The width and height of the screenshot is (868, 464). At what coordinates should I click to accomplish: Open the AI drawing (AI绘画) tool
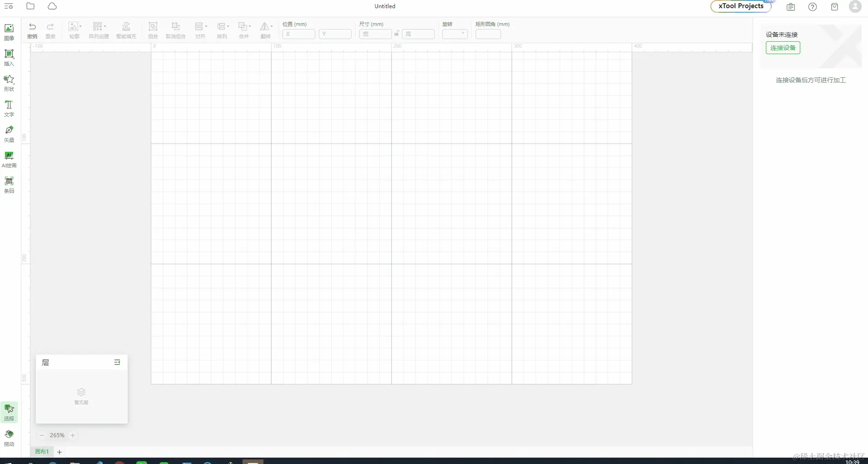point(9,159)
